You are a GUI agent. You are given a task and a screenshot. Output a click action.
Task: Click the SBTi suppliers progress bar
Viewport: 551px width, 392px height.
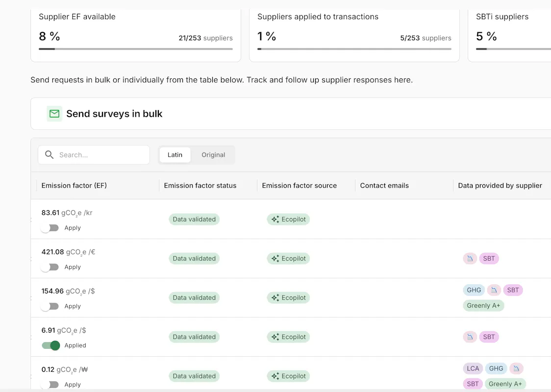[x=513, y=49]
